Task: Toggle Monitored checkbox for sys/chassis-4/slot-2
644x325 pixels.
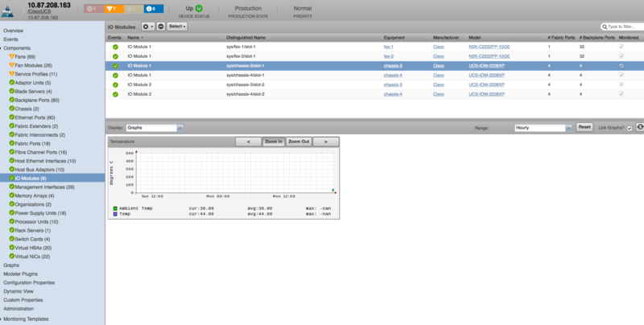Action: (x=621, y=94)
